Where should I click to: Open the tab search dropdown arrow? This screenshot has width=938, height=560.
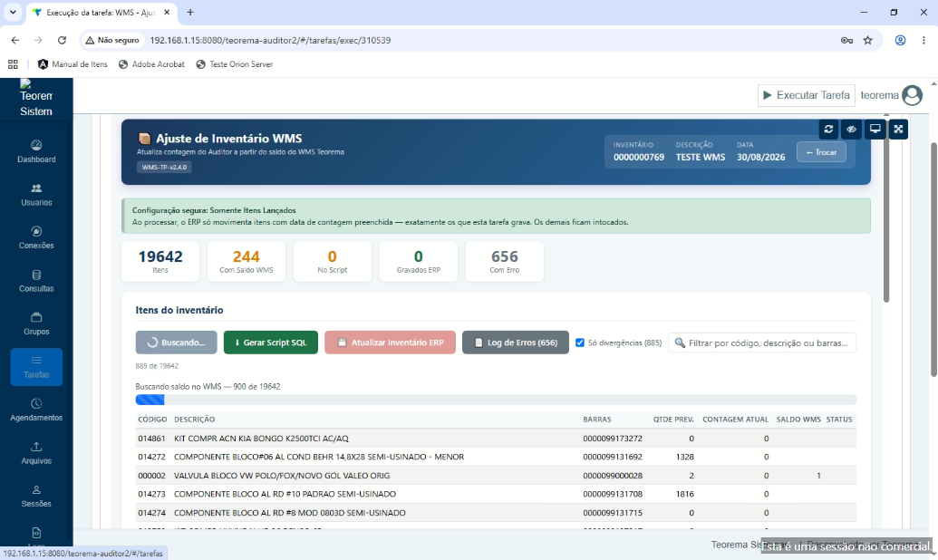coord(13,12)
